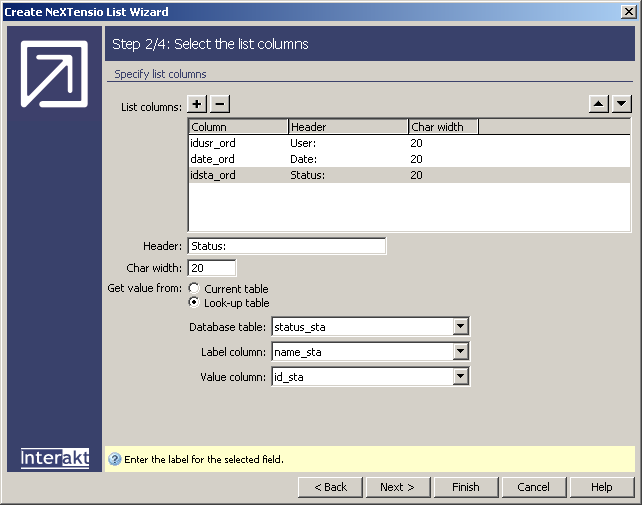This screenshot has width=642, height=505.
Task: Close the wizard window
Action: 629,12
